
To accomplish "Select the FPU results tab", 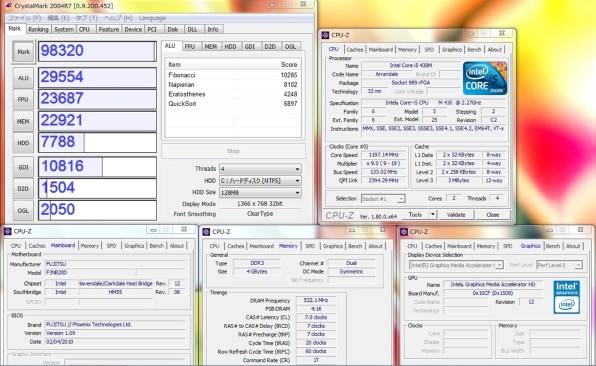I will tap(190, 46).
